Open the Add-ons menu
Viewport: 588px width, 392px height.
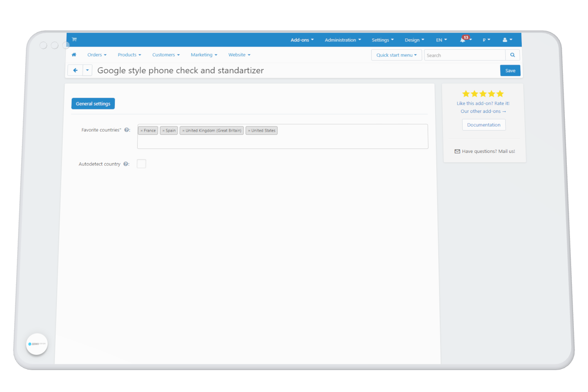tap(302, 40)
